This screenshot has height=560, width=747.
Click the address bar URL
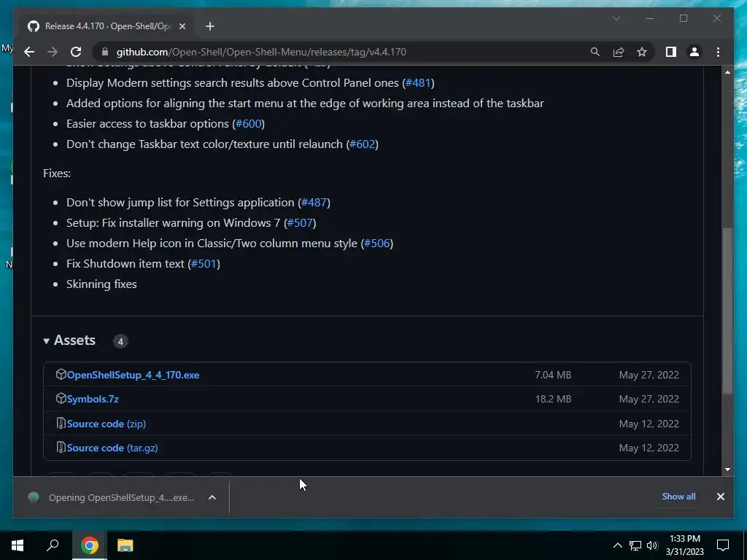(x=261, y=52)
